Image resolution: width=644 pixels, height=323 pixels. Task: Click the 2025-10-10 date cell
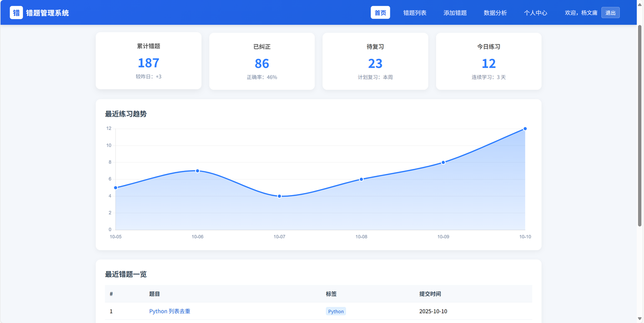point(433,311)
